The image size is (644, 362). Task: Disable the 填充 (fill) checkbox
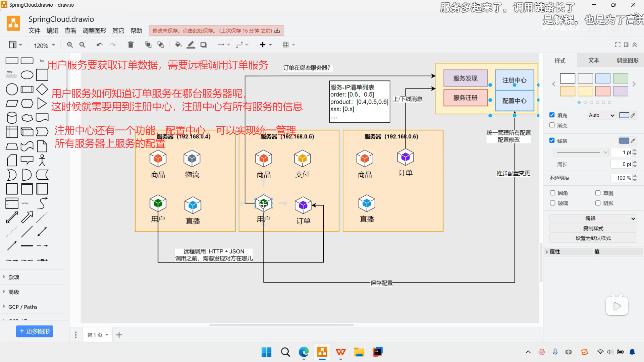551,115
